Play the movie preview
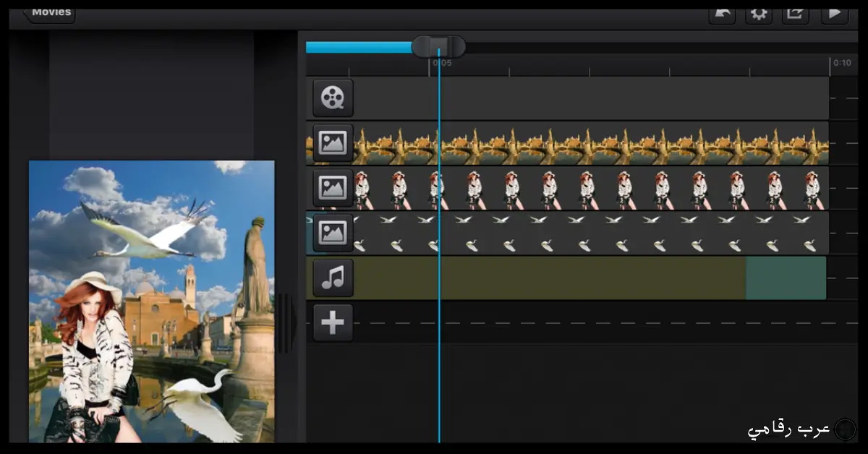The width and height of the screenshot is (868, 454). [x=834, y=14]
